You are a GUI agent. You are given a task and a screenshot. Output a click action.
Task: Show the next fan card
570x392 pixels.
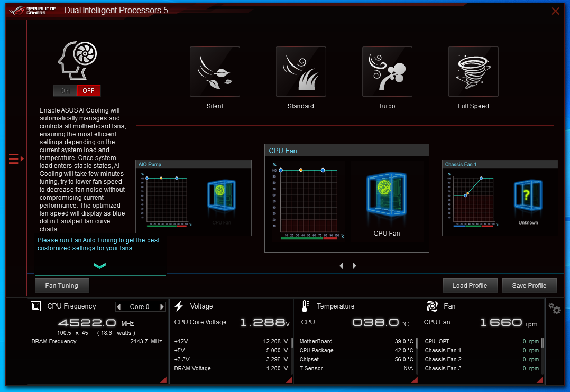[x=354, y=266]
